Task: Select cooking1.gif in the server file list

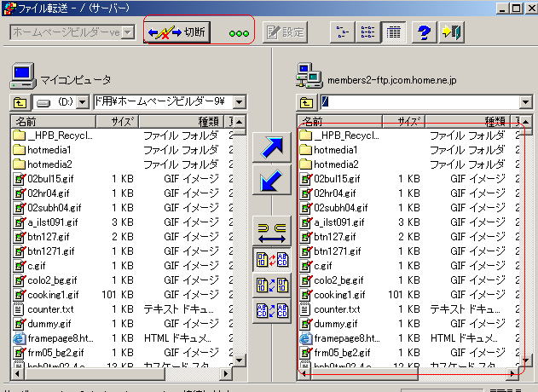Action: pos(339,294)
